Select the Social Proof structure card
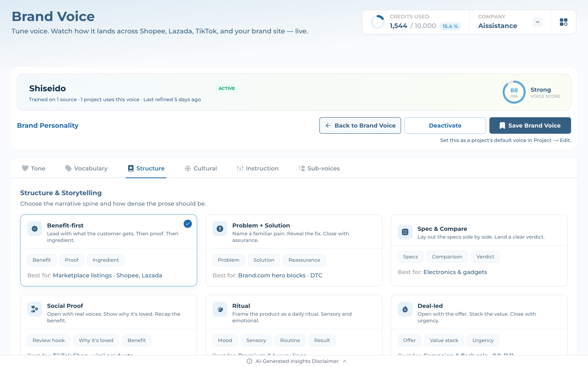This screenshot has width=588, height=367. click(109, 325)
